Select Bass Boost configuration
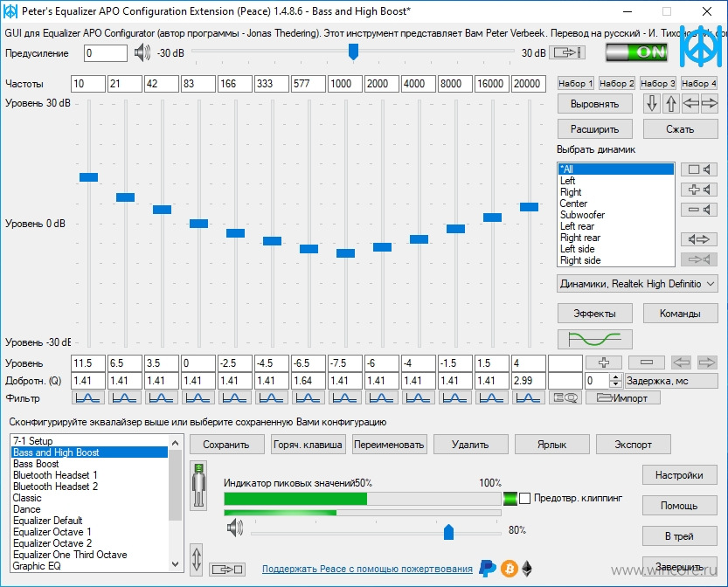This screenshot has height=587, width=728. pyautogui.click(x=89, y=464)
